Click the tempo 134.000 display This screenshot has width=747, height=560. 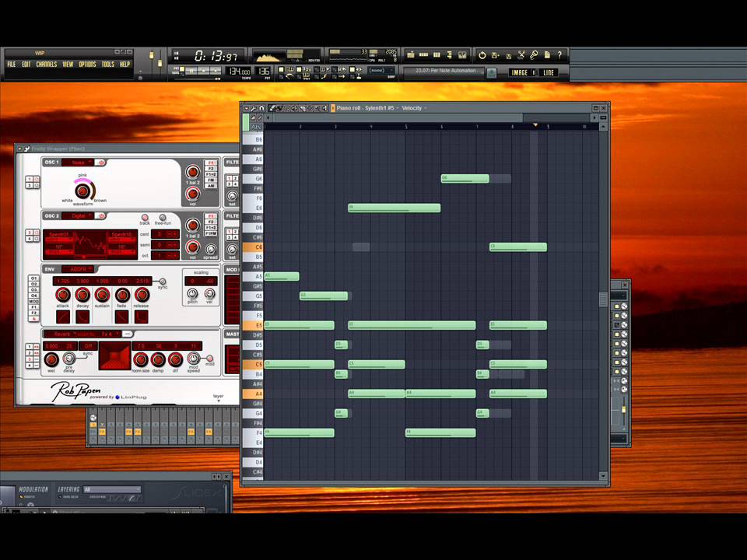239,72
